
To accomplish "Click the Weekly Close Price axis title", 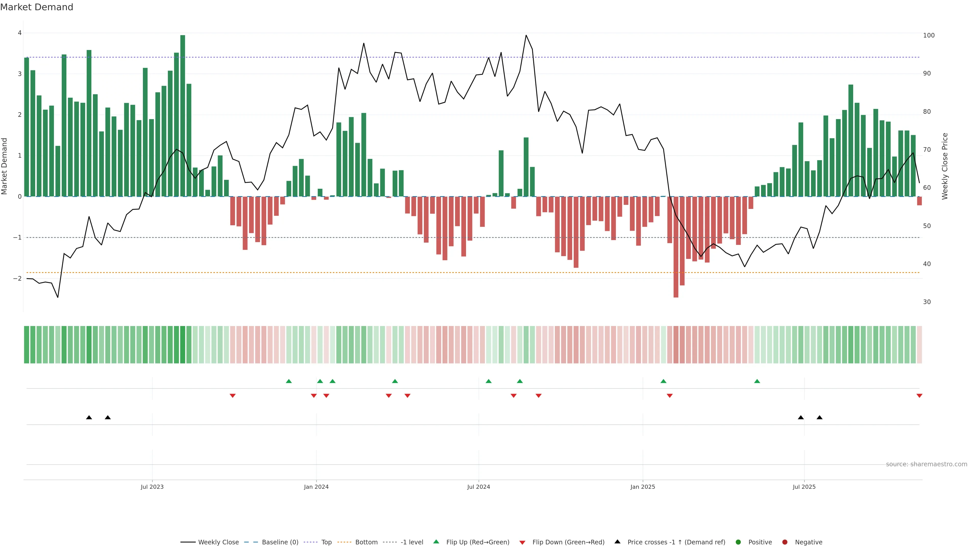I will pos(945,166).
